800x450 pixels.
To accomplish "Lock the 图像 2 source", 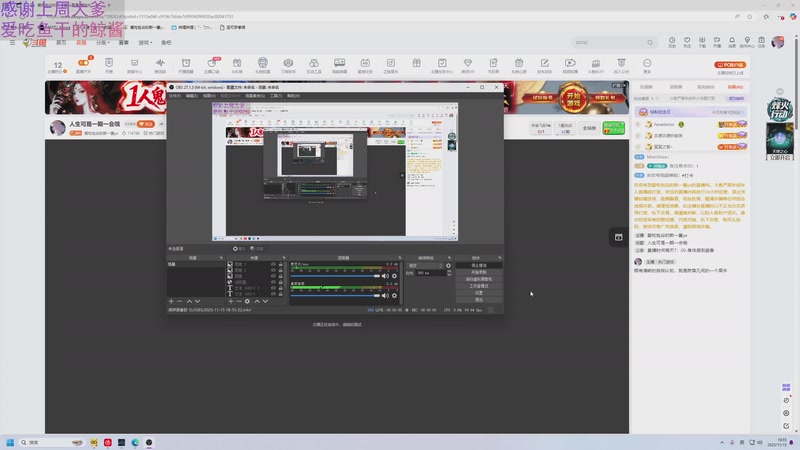I will tap(280, 270).
